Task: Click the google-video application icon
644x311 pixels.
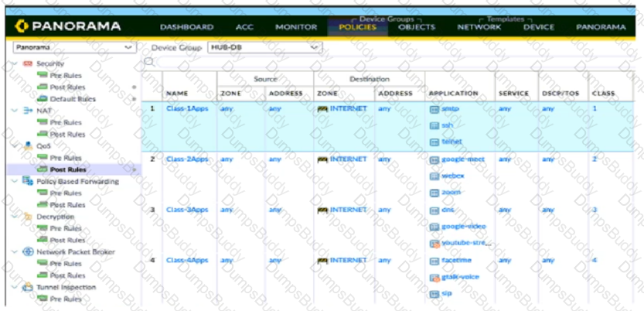Action: 434,227
